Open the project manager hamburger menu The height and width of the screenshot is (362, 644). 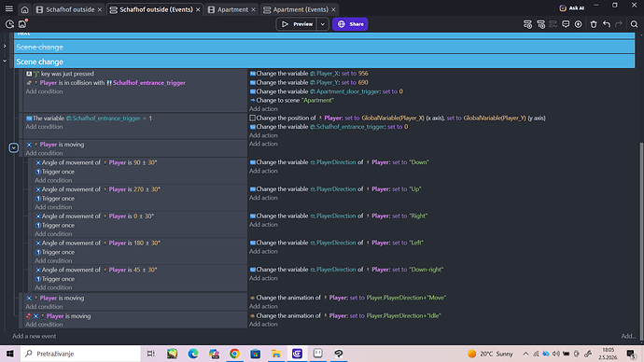[8, 9]
